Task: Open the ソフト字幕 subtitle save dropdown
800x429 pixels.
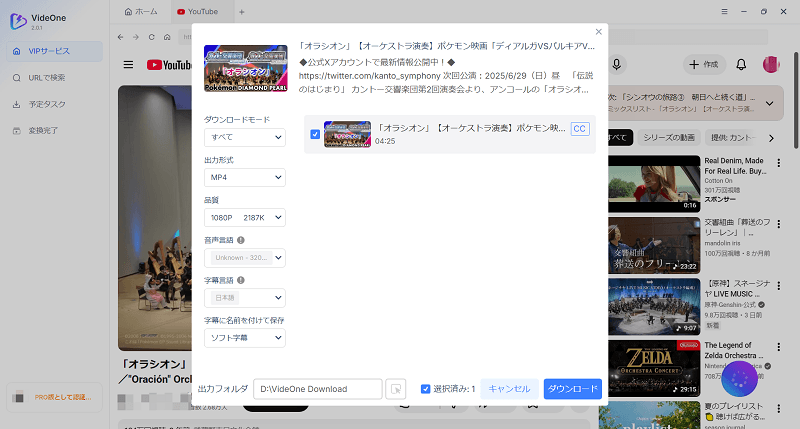Action: [x=245, y=338]
